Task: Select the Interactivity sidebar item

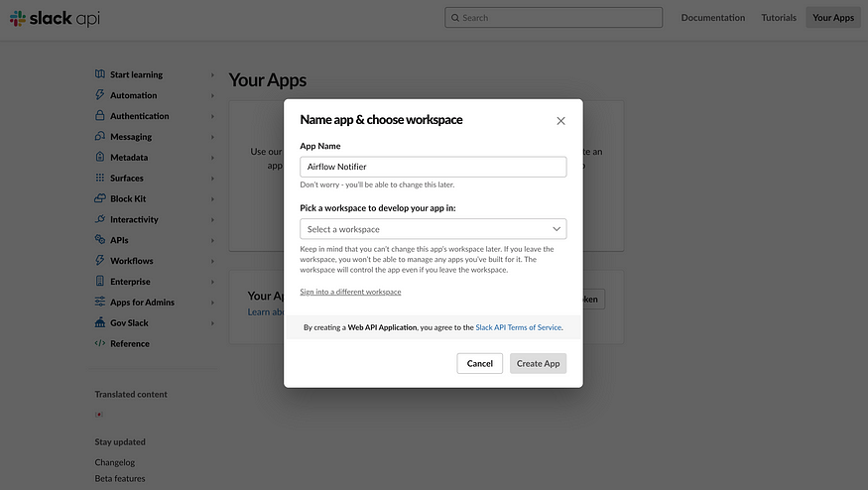Action: 134,220
